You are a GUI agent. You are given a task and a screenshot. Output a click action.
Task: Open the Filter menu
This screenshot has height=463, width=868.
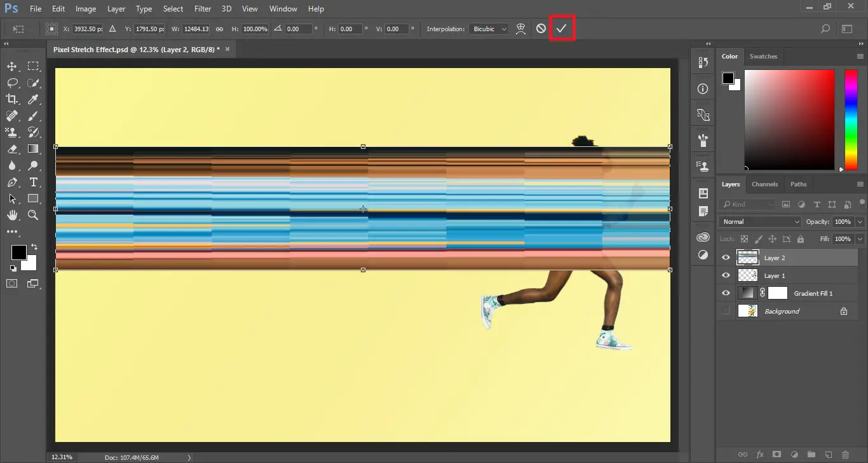[x=203, y=8]
